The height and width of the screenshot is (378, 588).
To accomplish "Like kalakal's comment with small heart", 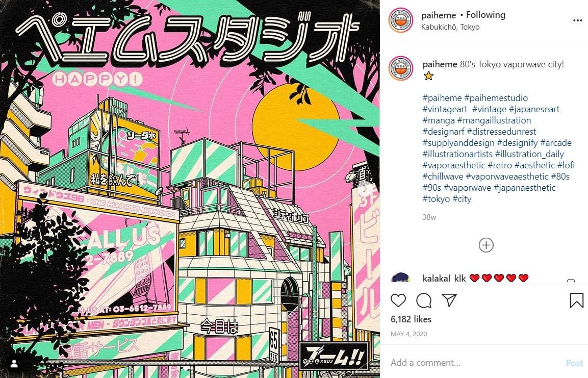I will (x=571, y=281).
